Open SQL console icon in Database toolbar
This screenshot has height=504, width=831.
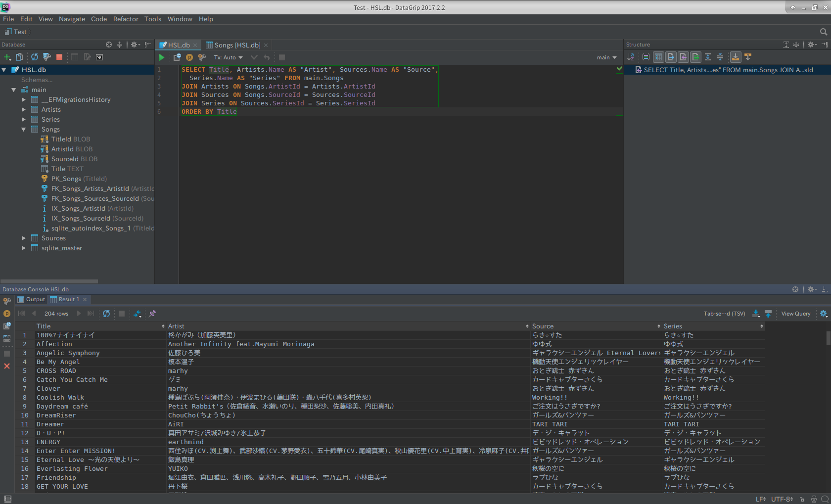coord(99,57)
